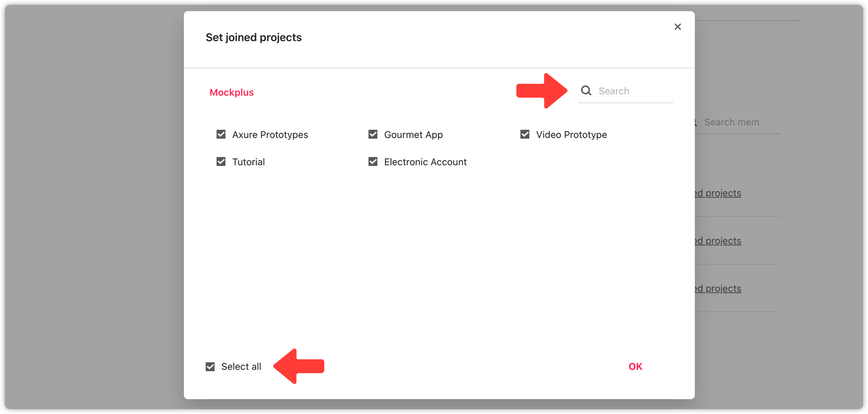Uncheck the Axure Prototypes checkbox
The width and height of the screenshot is (868, 414).
pos(221,134)
